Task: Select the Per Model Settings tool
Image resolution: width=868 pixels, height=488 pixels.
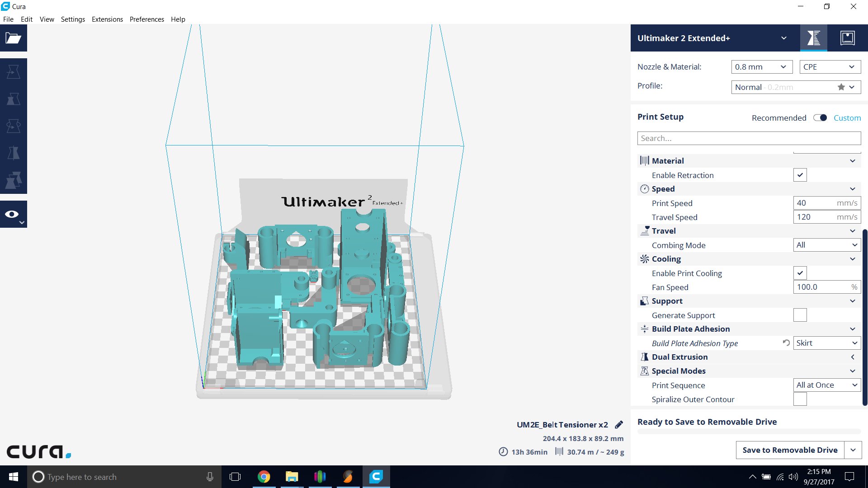Action: (13, 180)
